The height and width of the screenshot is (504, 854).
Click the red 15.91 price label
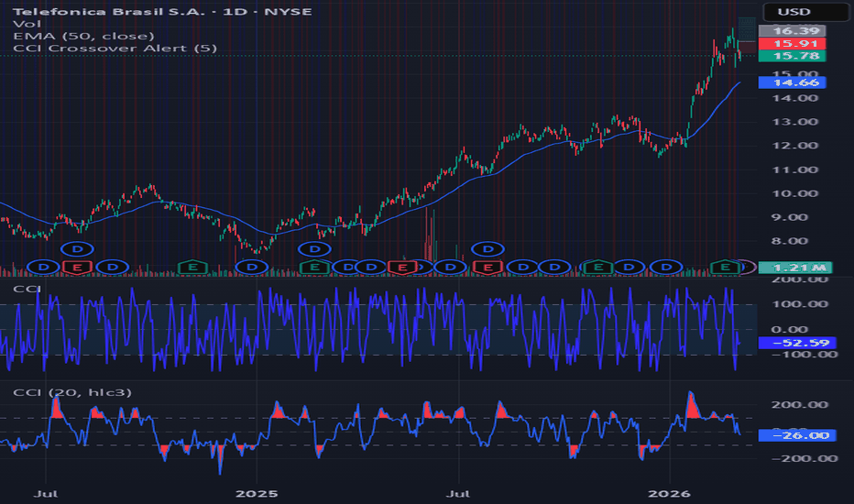click(x=794, y=43)
